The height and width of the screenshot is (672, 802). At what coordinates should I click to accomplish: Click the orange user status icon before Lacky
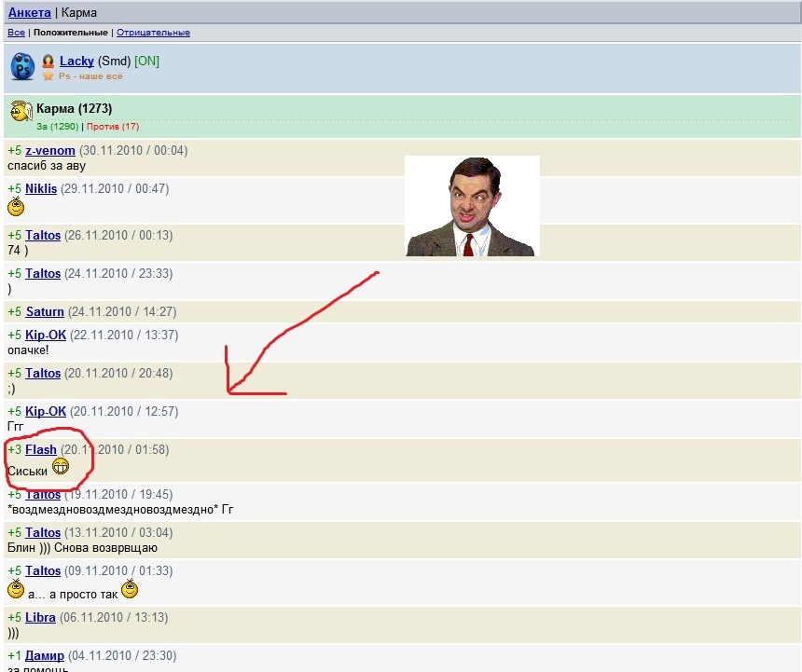point(48,62)
